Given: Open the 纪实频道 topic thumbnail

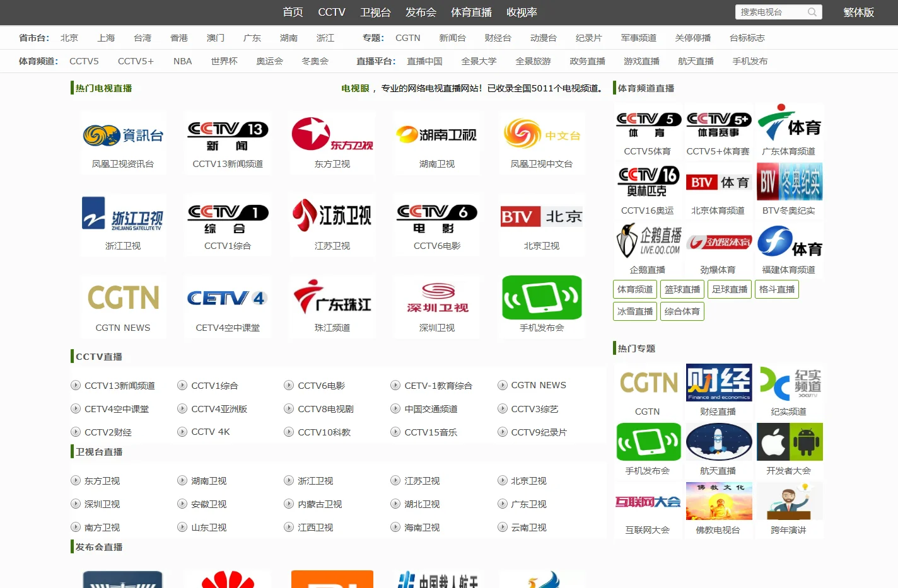Looking at the screenshot, I should click(790, 383).
